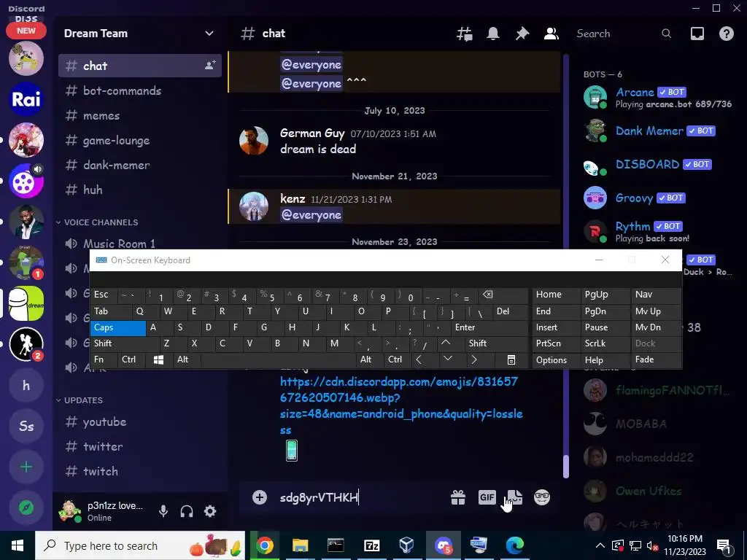Open User Settings gear icon
Viewport: 747px width, 560px height.
coord(210,511)
